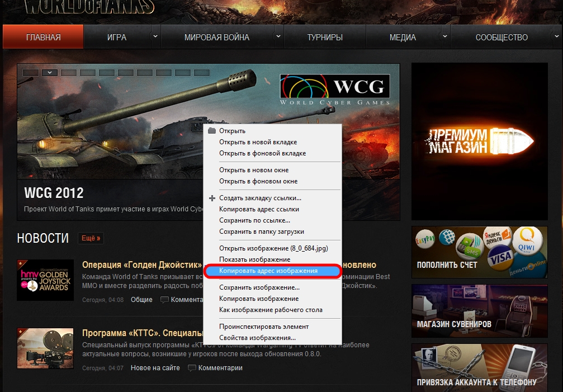Choose Создать закладку ссылки
The width and height of the screenshot is (563, 392).
coord(272,198)
